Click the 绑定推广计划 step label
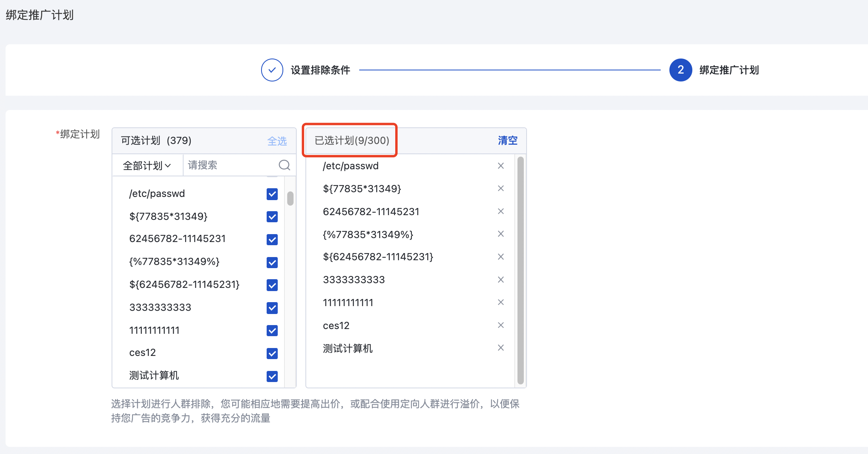 tap(729, 70)
